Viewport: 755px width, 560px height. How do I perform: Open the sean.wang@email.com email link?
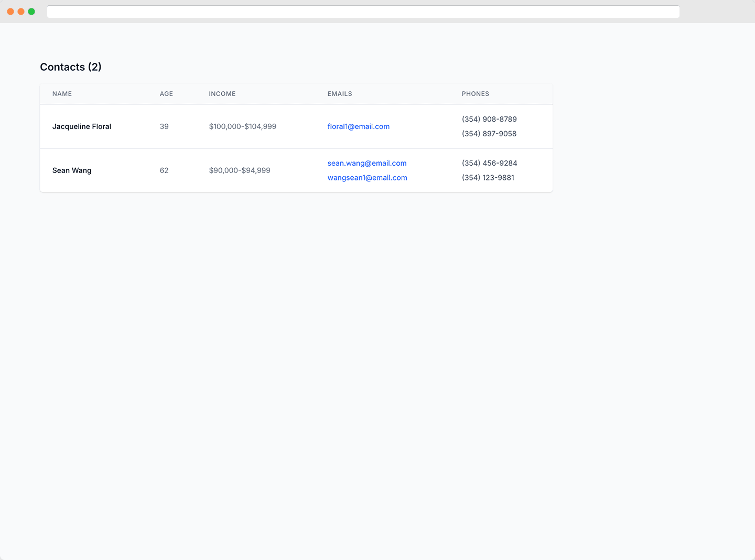coord(366,163)
